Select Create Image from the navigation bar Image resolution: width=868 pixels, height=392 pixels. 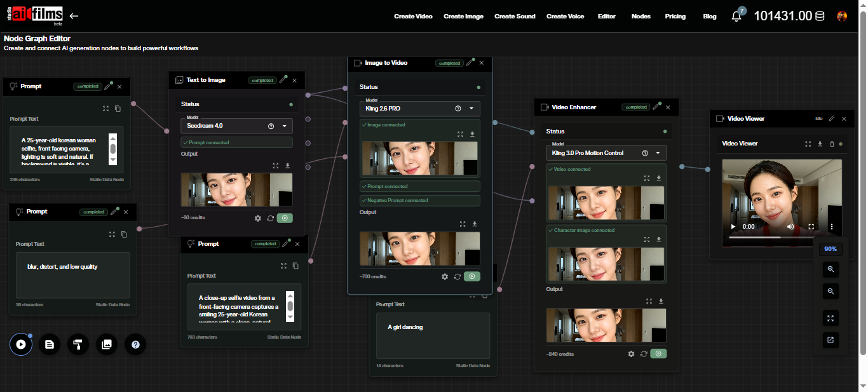pyautogui.click(x=463, y=16)
